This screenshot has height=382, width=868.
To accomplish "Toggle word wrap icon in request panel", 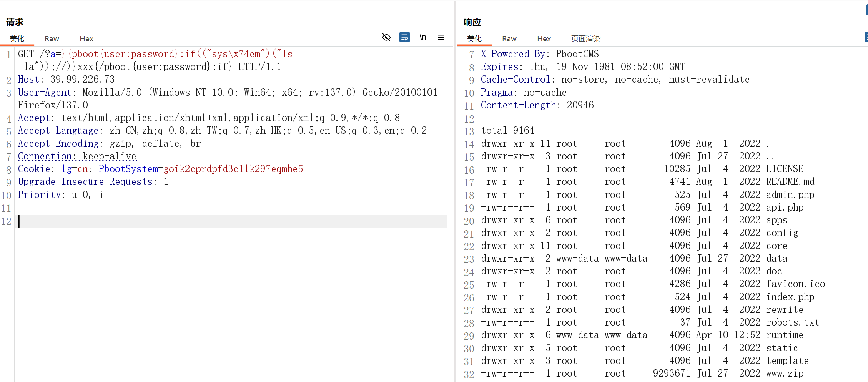I will (404, 37).
